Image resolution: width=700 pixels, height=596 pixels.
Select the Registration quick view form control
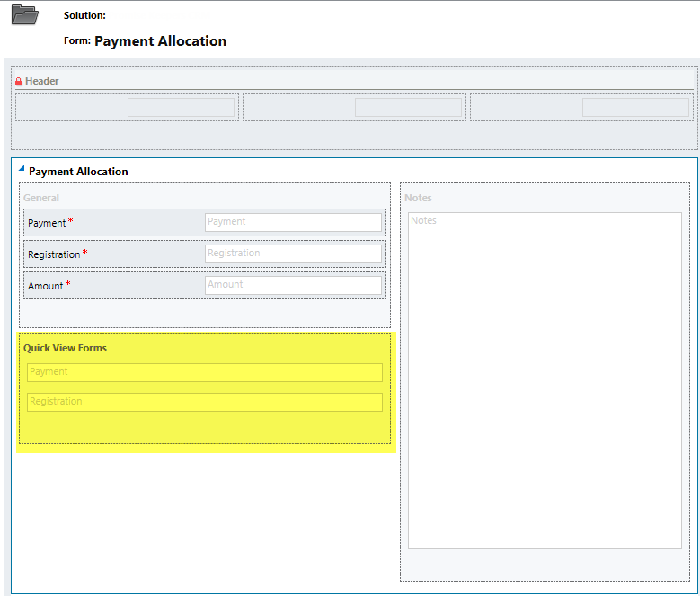click(204, 402)
